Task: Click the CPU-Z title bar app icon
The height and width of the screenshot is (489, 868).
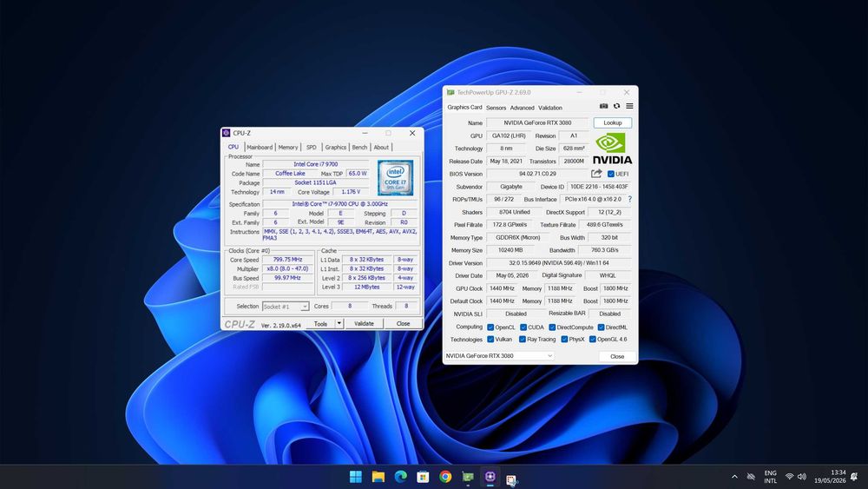Action: coord(226,133)
